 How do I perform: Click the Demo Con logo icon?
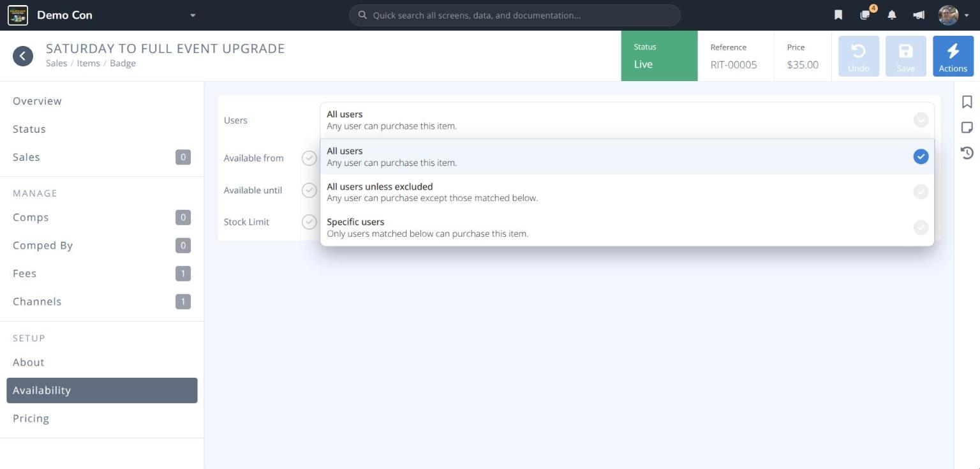pos(18,15)
